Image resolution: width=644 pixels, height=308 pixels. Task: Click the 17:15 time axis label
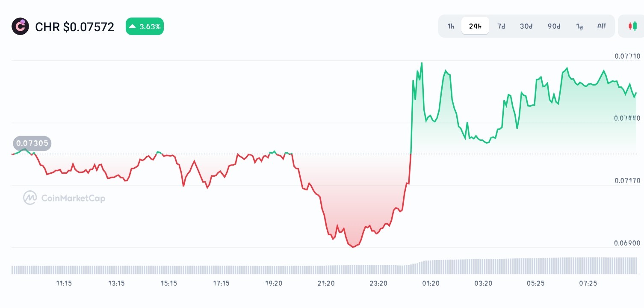click(x=221, y=283)
